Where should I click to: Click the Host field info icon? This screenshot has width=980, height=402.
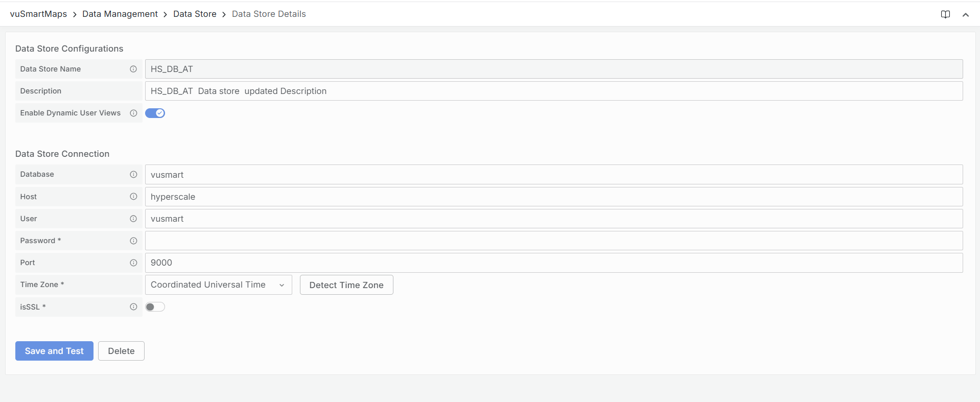pyautogui.click(x=133, y=197)
